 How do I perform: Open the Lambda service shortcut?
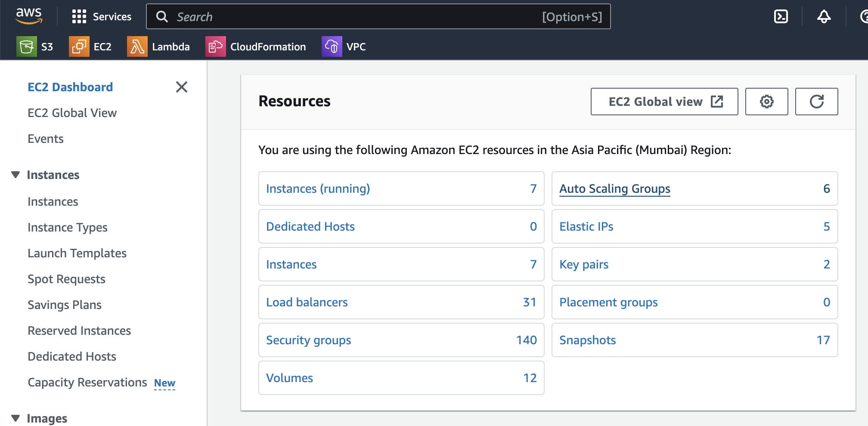pyautogui.click(x=158, y=46)
